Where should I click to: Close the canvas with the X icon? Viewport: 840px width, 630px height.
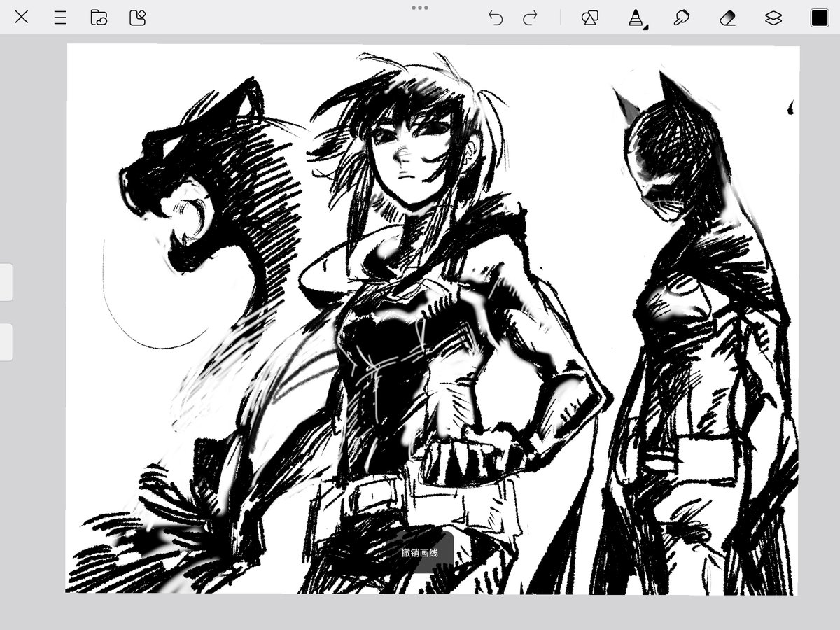tap(22, 17)
